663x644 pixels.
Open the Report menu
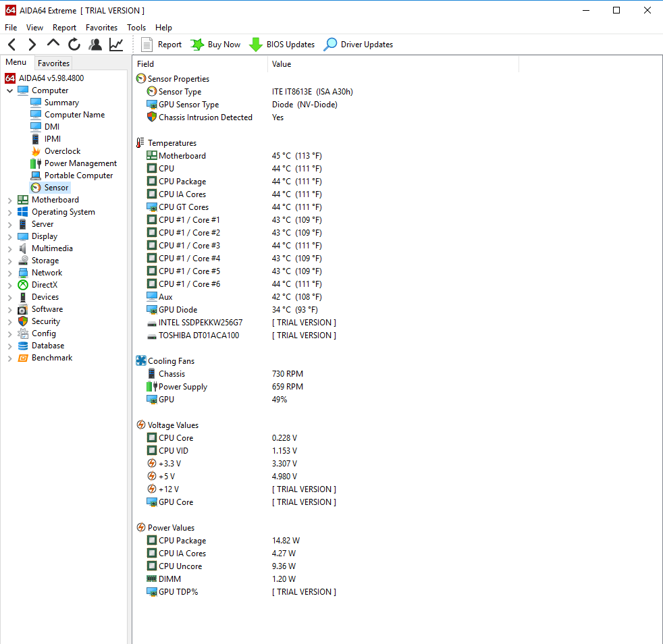(64, 28)
